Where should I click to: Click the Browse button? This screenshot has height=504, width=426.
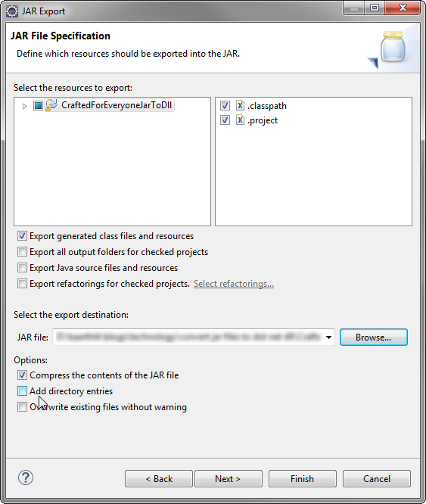pos(374,338)
